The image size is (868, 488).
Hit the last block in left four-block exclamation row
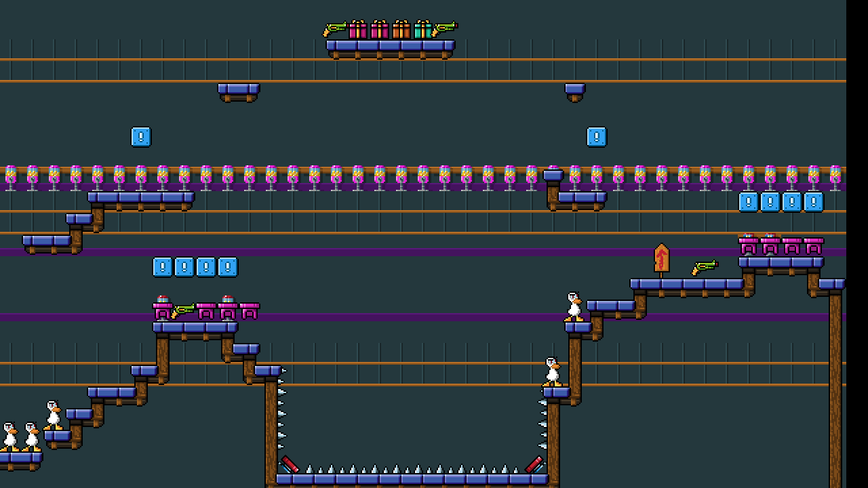tap(228, 267)
